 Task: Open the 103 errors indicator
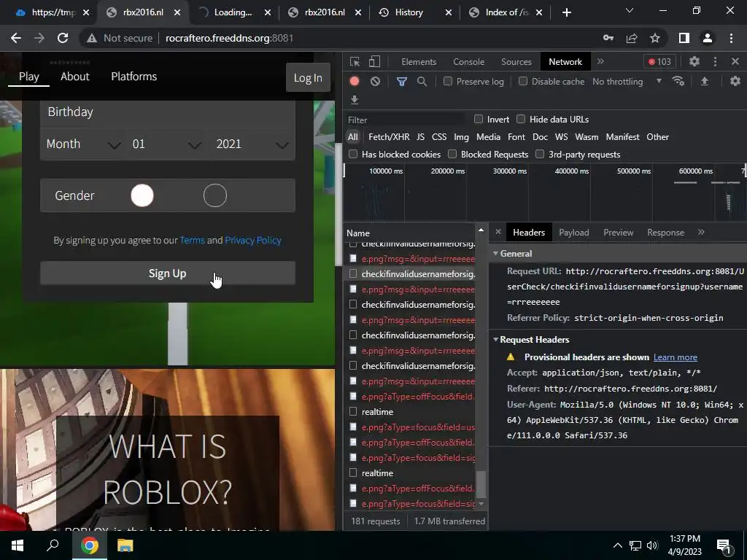pyautogui.click(x=659, y=61)
